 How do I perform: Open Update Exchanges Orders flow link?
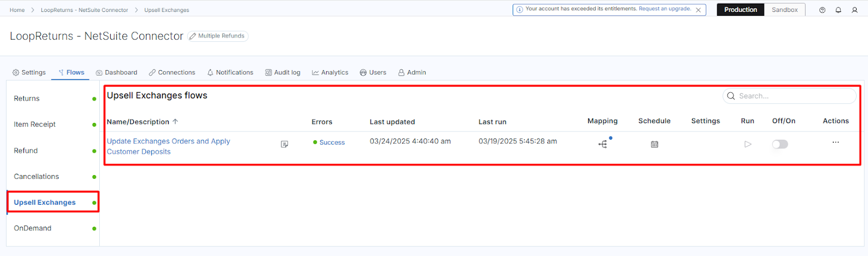click(168, 146)
